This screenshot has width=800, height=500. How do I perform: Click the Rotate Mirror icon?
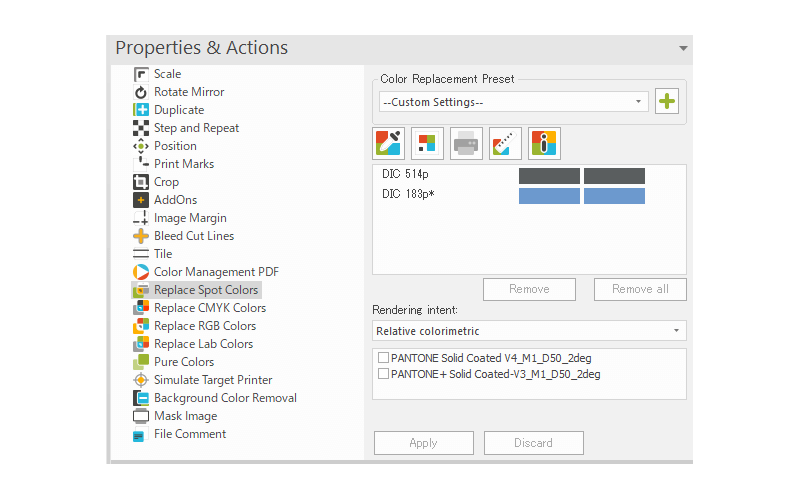point(141,92)
